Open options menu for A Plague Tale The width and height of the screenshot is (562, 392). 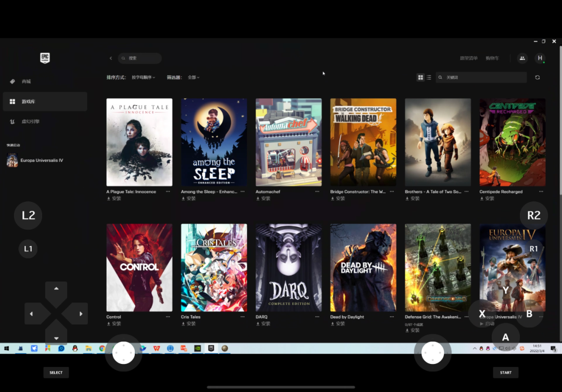tap(168, 191)
